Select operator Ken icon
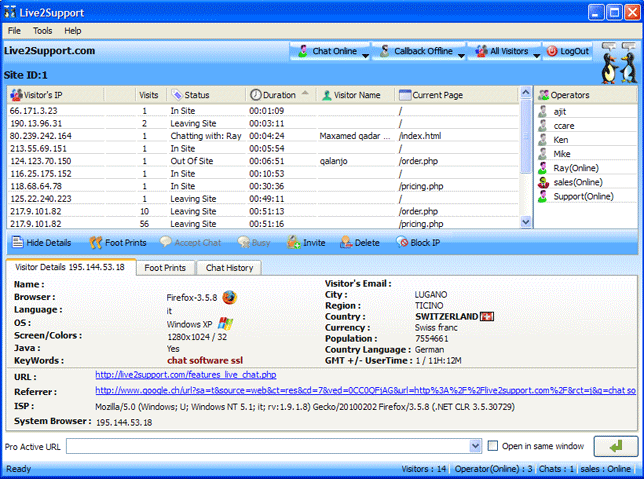This screenshot has width=644, height=479. tap(543, 140)
